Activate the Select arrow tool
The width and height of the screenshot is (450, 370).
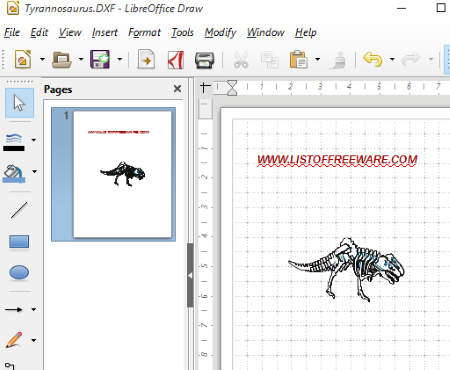coord(19,103)
